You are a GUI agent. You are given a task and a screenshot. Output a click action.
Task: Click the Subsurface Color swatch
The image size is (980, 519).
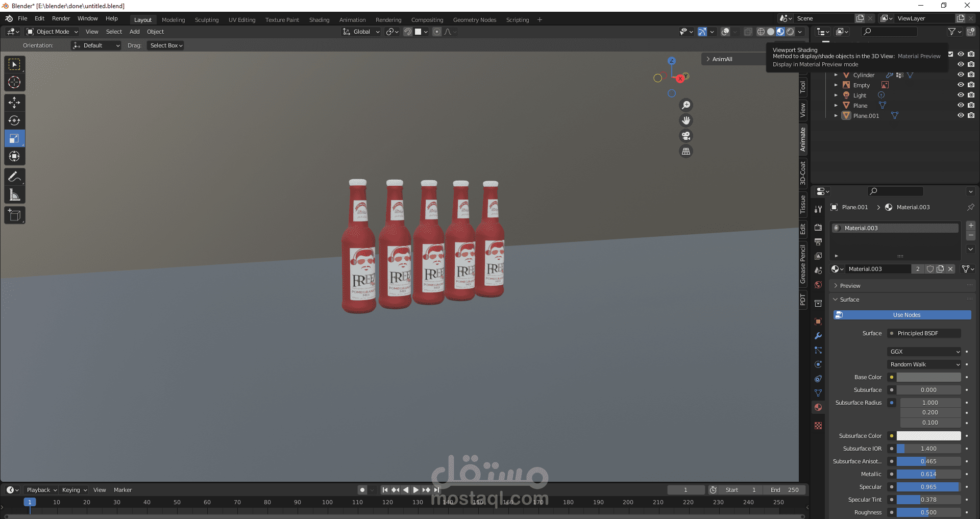[929, 436]
